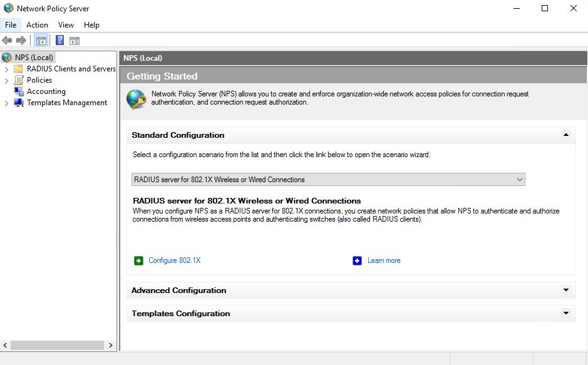Click the tree pane scroll left arrow
Image resolution: width=588 pixels, height=365 pixels.
(x=5, y=345)
